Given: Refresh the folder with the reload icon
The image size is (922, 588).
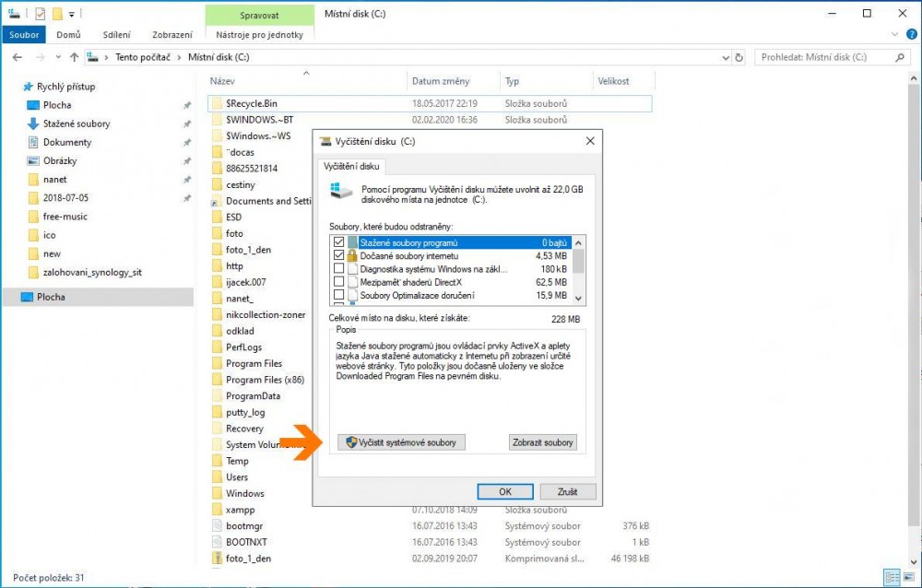Looking at the screenshot, I should tap(739, 57).
